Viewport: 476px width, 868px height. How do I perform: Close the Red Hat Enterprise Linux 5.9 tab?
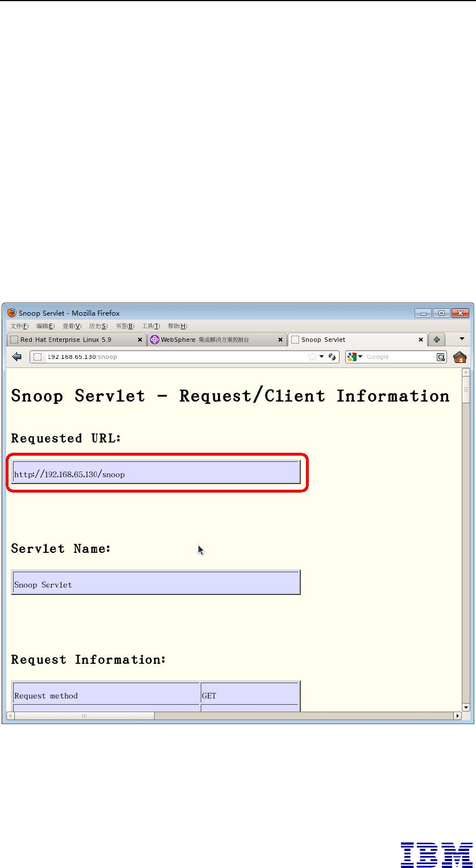140,340
